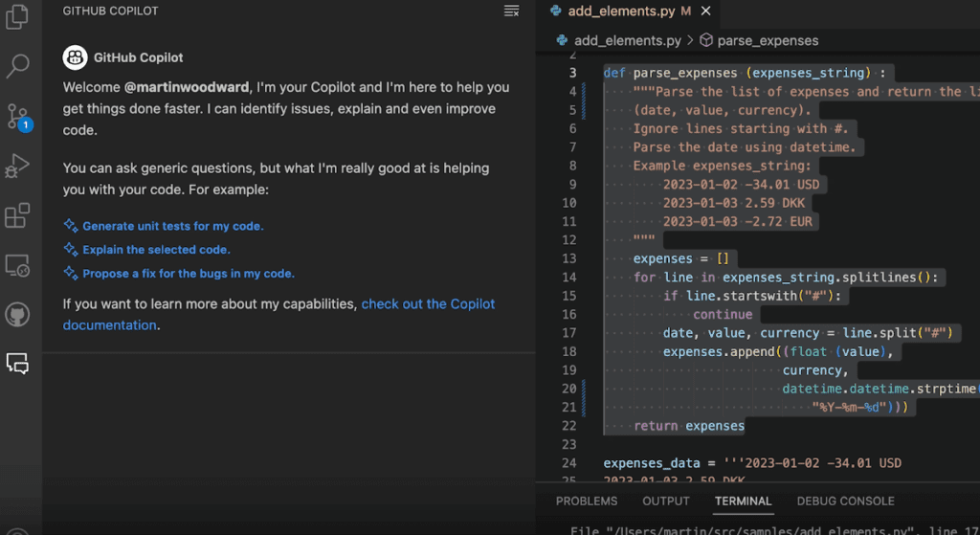Click the expenses.append line 18

[778, 351]
